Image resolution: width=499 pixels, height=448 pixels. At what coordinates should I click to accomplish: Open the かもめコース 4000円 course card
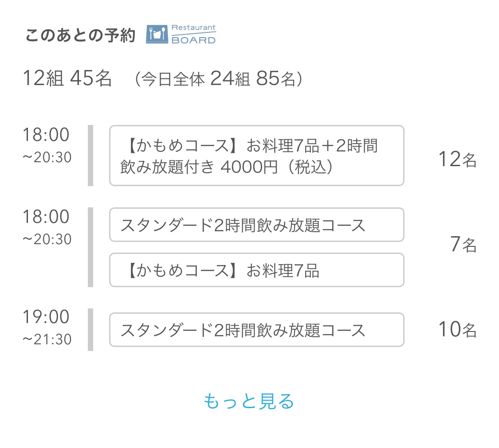(x=257, y=156)
